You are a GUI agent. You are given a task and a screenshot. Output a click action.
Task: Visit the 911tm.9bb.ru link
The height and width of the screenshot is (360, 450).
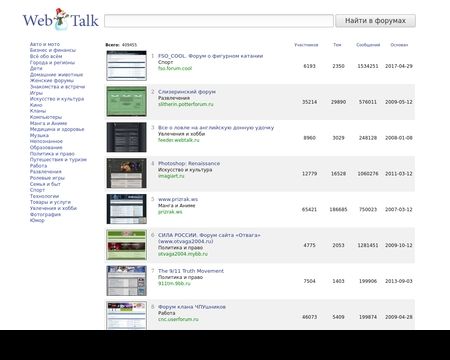(174, 283)
